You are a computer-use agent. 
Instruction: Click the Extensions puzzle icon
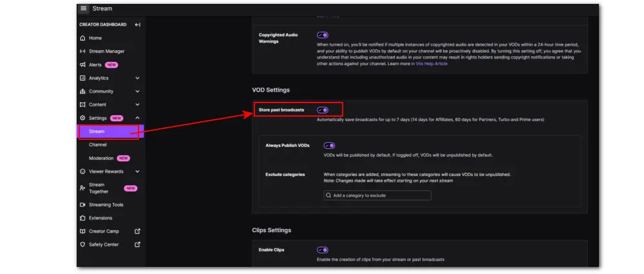82,218
